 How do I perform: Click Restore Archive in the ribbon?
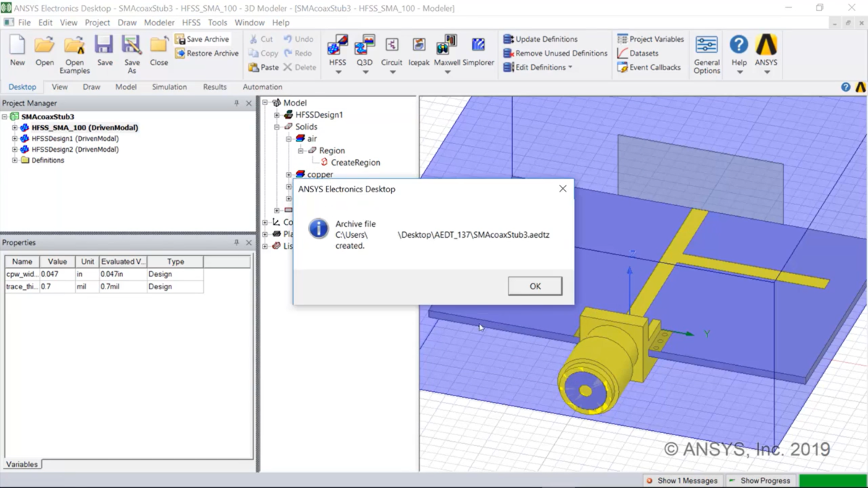[x=206, y=53]
